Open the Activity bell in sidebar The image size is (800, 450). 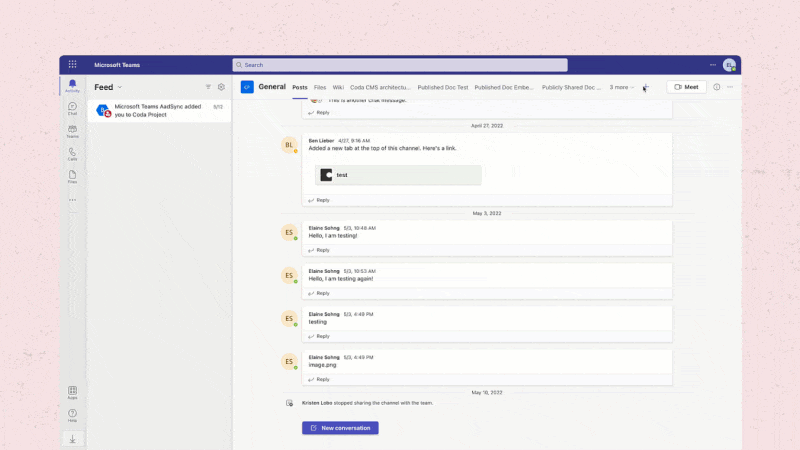pyautogui.click(x=72, y=85)
